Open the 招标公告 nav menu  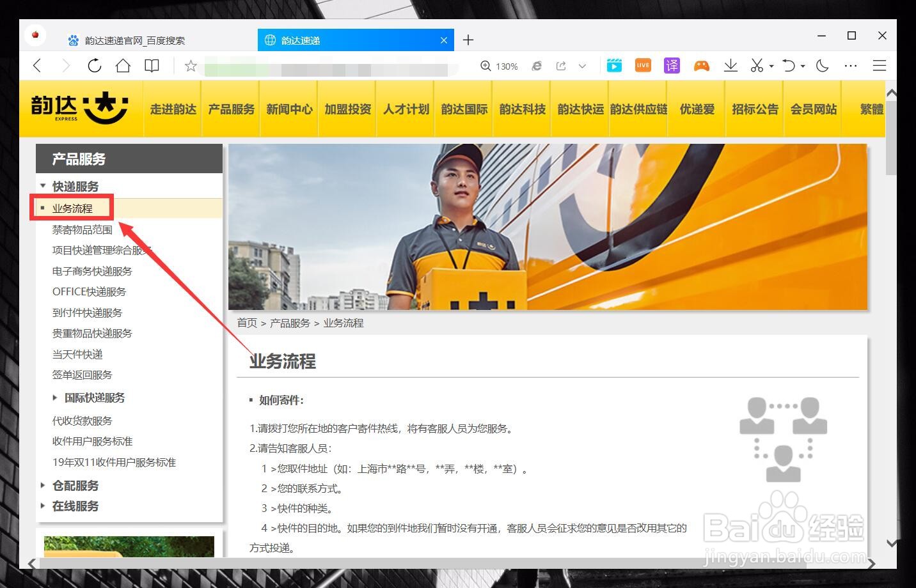click(755, 109)
